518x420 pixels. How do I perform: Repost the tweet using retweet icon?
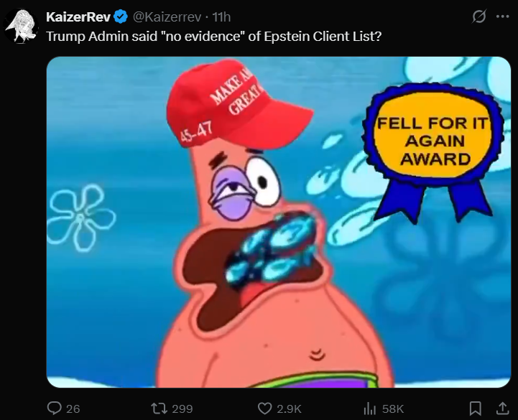pos(159,409)
